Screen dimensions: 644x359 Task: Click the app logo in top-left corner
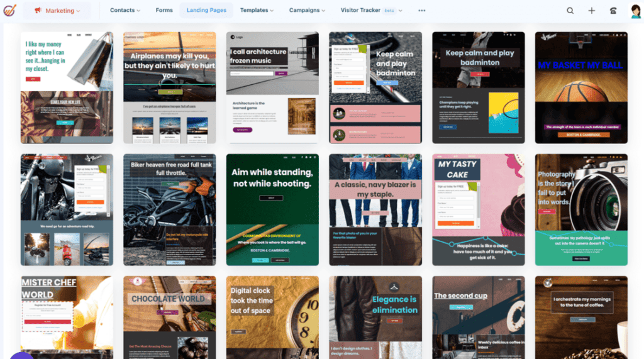pos(10,11)
